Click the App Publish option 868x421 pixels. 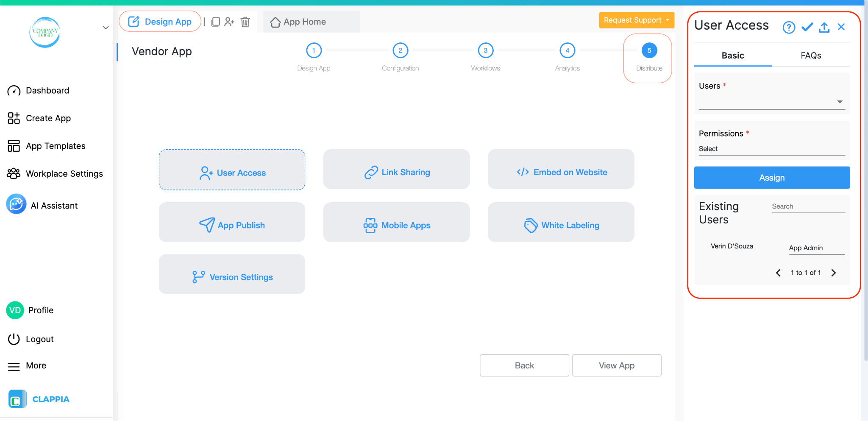point(231,222)
